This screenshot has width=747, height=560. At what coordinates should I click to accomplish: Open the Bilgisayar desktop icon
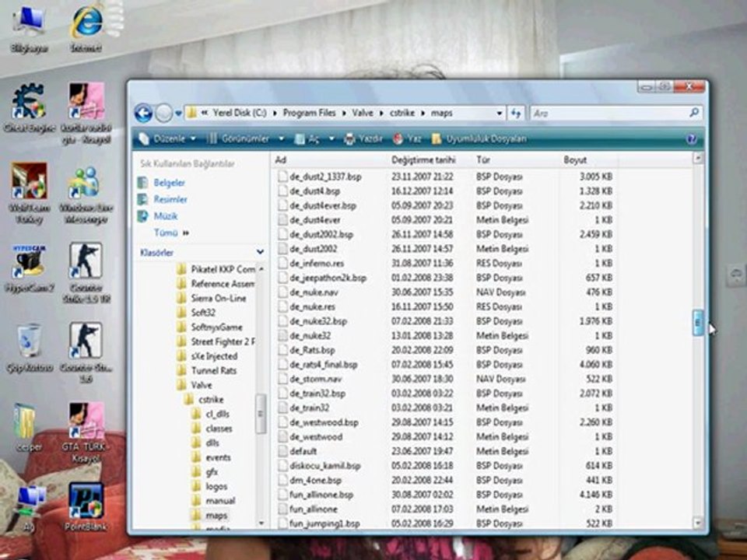[29, 28]
